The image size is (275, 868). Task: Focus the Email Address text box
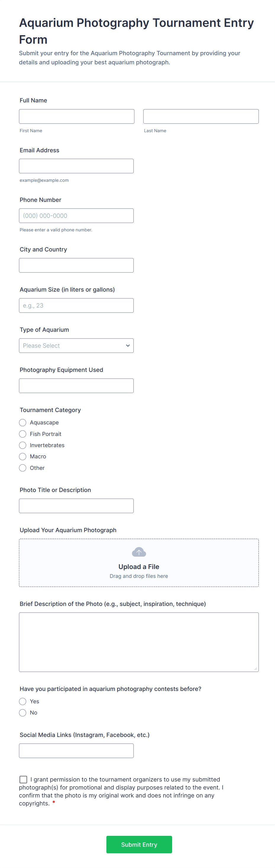76,166
